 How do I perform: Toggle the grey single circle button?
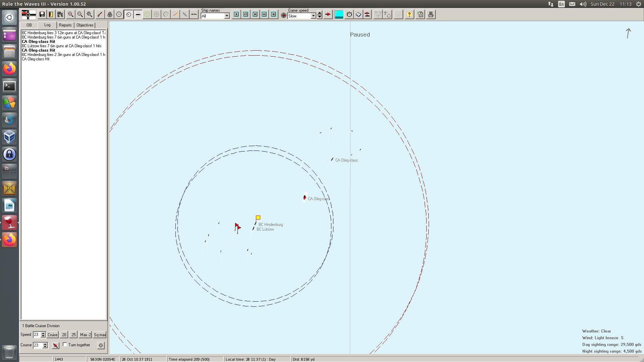(166, 14)
